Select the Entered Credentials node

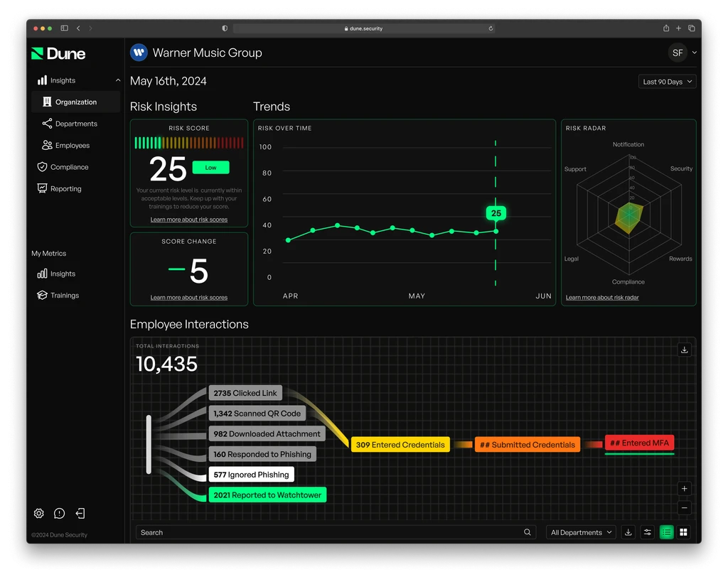point(400,445)
